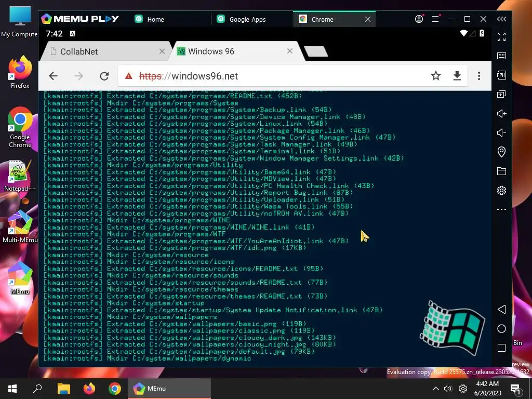The image size is (532, 399).
Task: Select Notepad++ desktop shortcut
Action: point(20,176)
